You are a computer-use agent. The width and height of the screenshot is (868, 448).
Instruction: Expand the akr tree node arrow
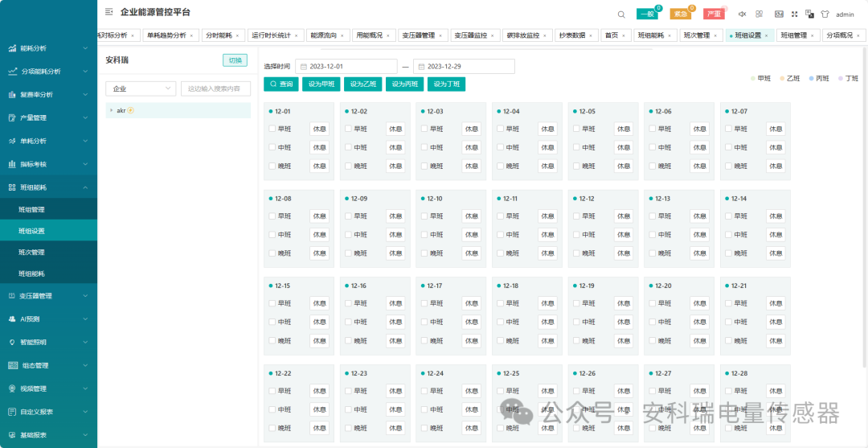click(111, 110)
